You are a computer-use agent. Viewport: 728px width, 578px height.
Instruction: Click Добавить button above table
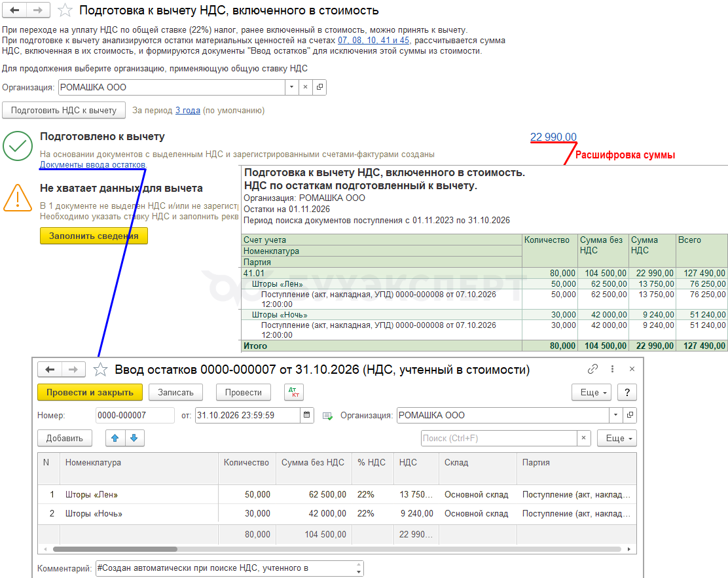tap(65, 439)
